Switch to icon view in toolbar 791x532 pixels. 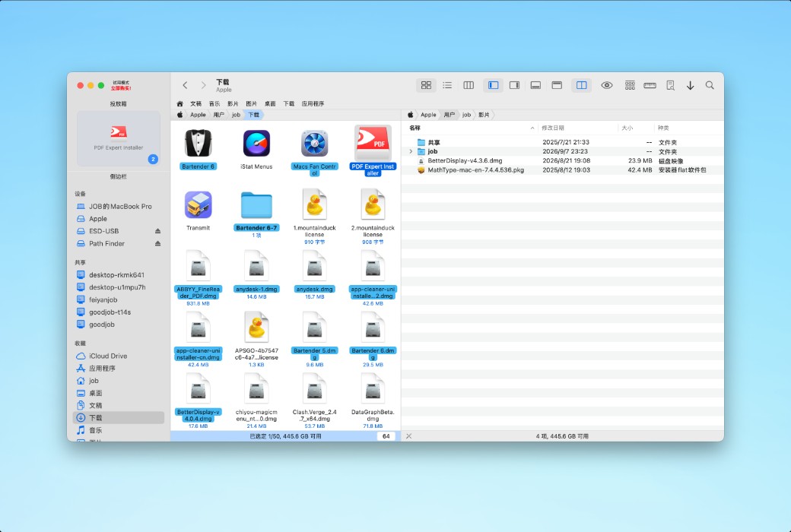coord(426,85)
